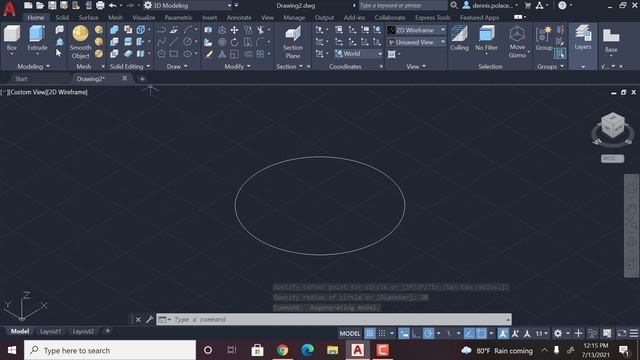Click the Windows taskbar search box
640x360 pixels.
tap(110, 350)
